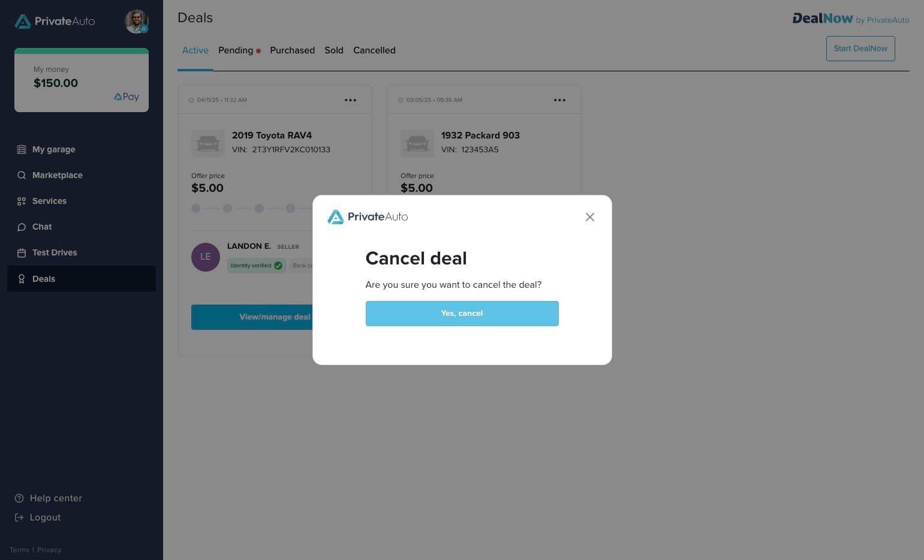Open the Privacy link
Image resolution: width=924 pixels, height=560 pixels.
coord(49,550)
